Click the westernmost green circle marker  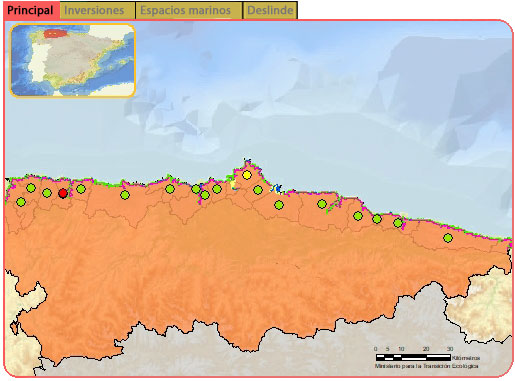(x=21, y=202)
